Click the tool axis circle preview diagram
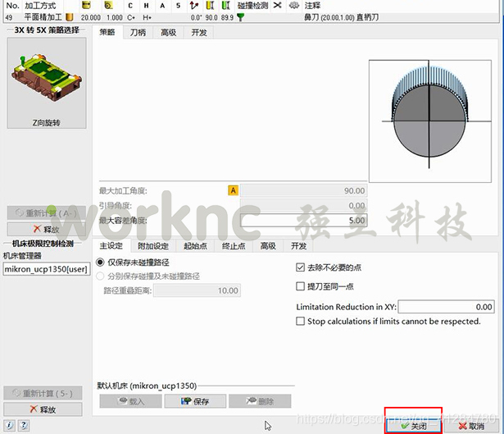 [429, 121]
